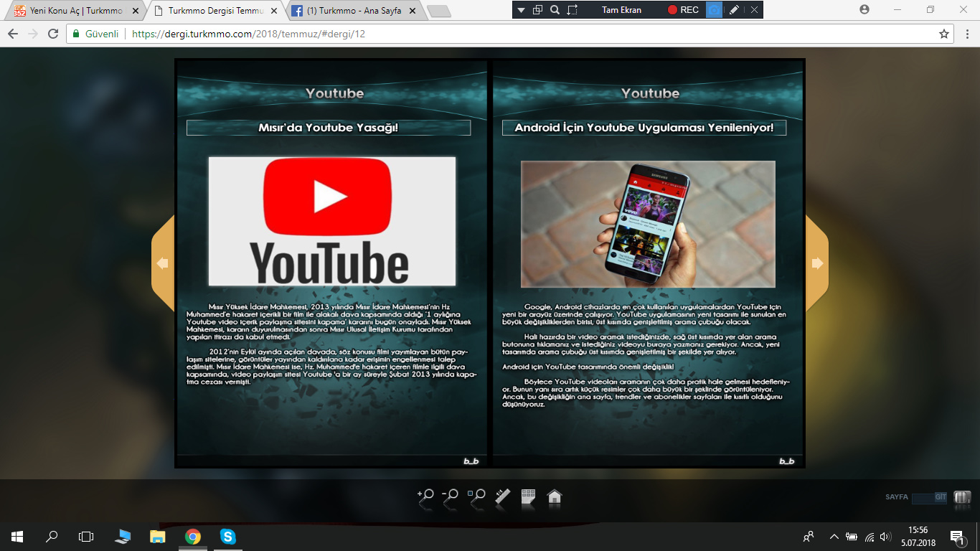980x551 pixels.
Task: Click the GİT button to jump to the page
Action: pyautogui.click(x=941, y=496)
